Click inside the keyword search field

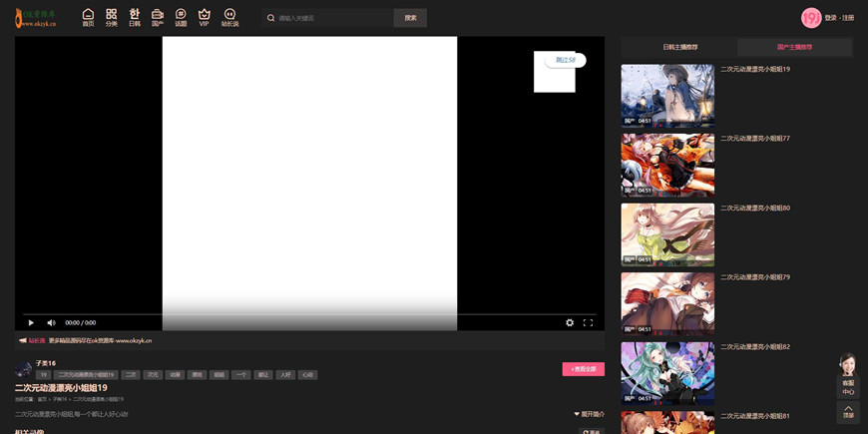[334, 18]
